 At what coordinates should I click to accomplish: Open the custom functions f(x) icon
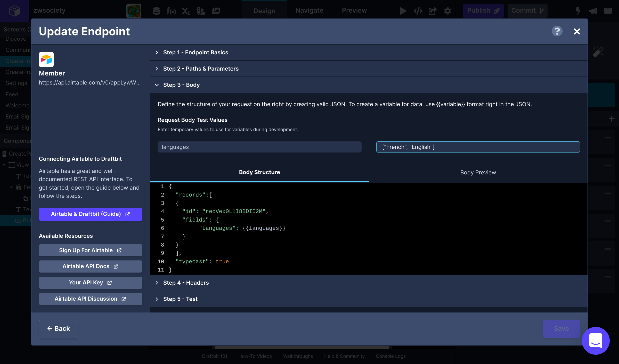[x=171, y=11]
